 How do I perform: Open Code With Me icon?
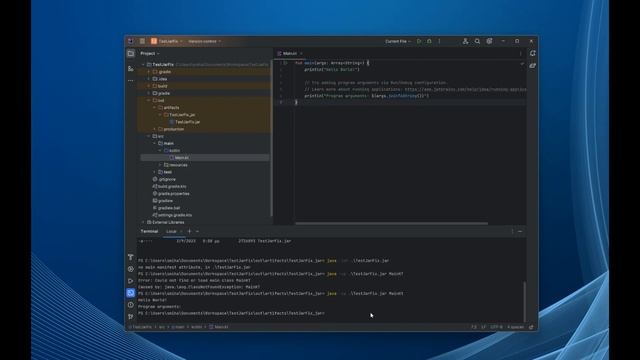point(465,41)
